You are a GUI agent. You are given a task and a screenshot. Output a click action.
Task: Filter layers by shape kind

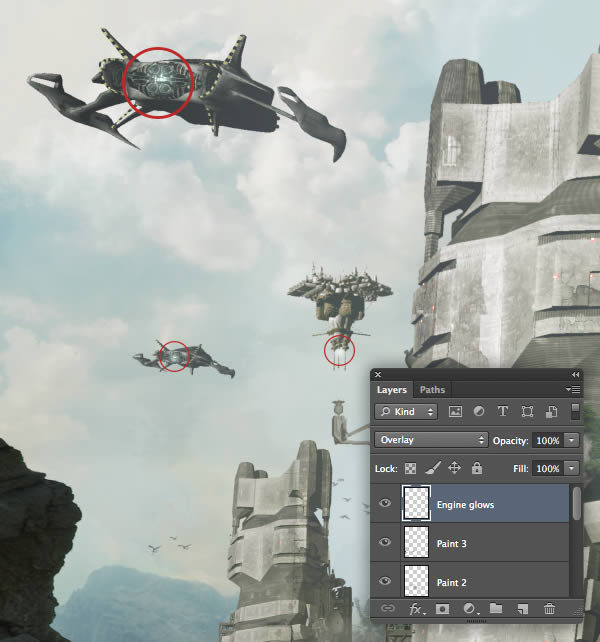pos(527,411)
